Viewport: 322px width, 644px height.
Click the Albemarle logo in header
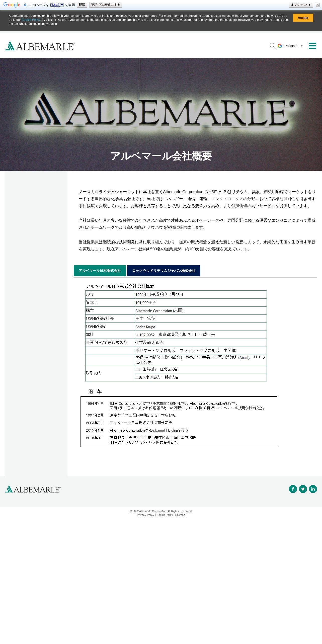[40, 46]
